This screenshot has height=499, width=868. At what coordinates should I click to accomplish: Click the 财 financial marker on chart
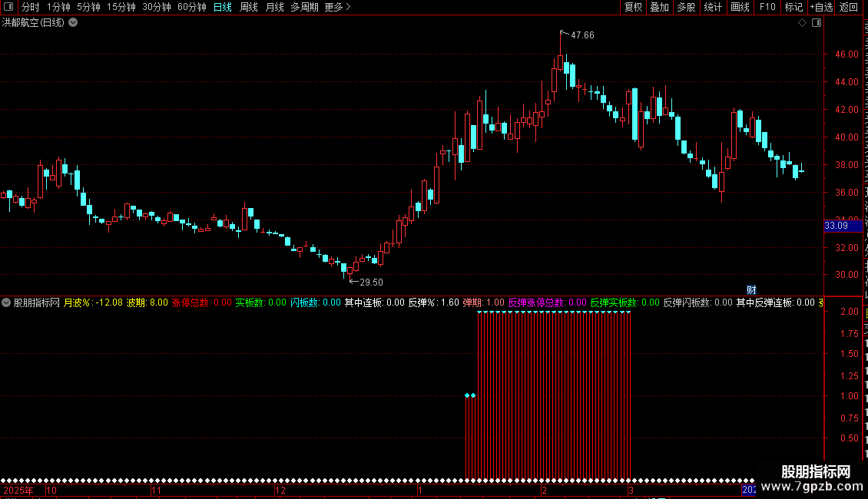(x=751, y=290)
